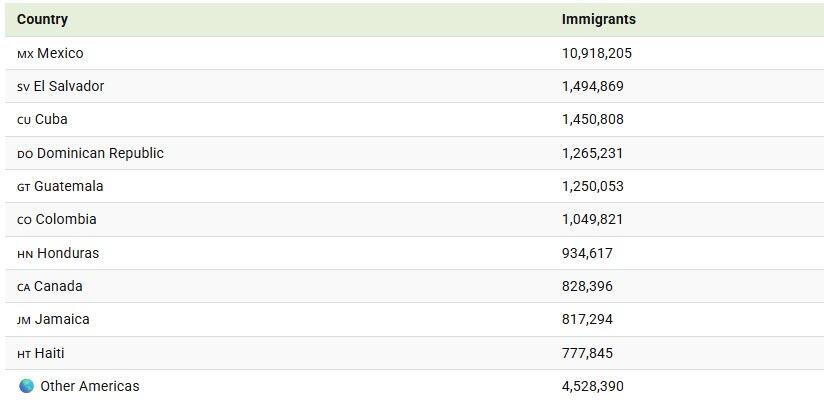Viewport: 824px width, 409px height.
Task: Sort table by Country column header
Action: click(42, 19)
